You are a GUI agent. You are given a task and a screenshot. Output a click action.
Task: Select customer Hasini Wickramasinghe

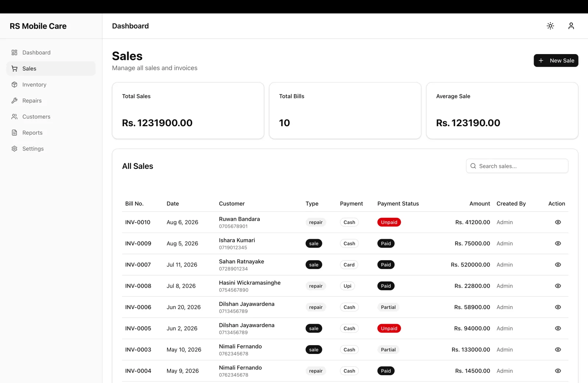point(250,283)
